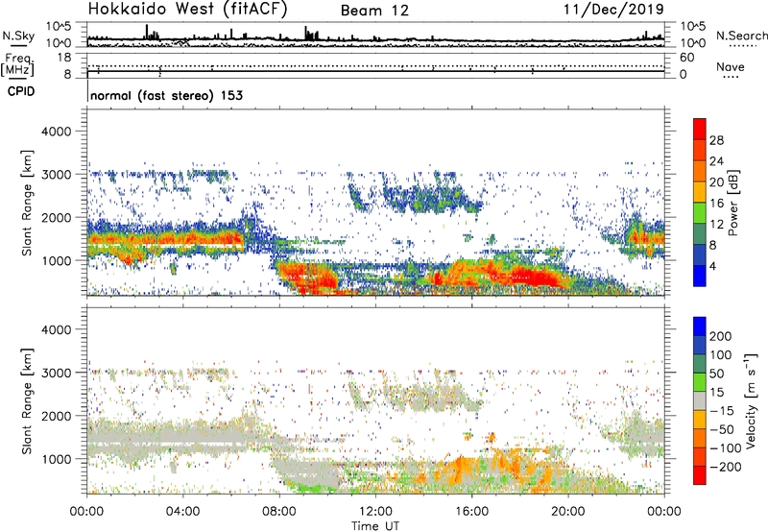The height and width of the screenshot is (532, 768).
Task: Click the '4000' tick on power panel
Action: coord(56,132)
